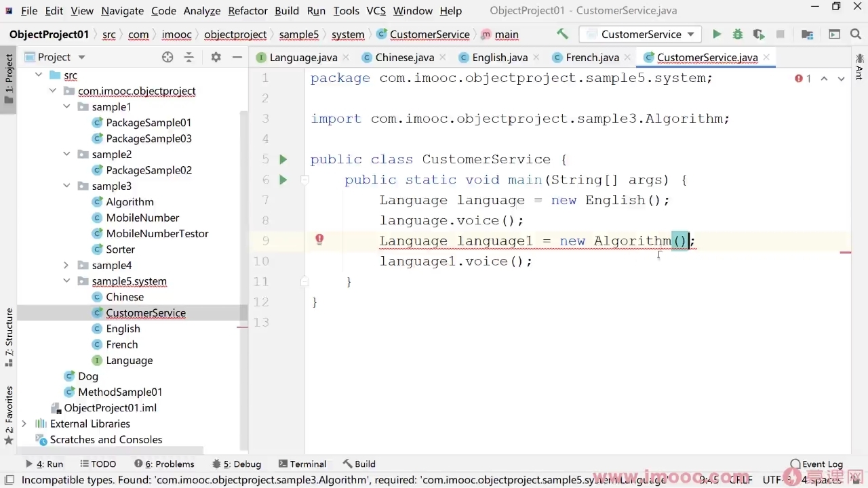Viewport: 868px width, 488px height.
Task: Close the French.java tab
Action: coord(627,58)
